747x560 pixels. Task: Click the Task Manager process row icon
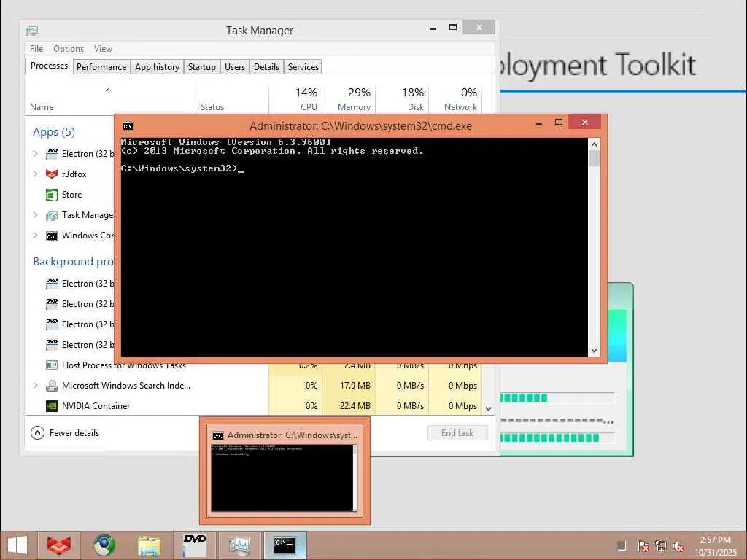point(52,215)
